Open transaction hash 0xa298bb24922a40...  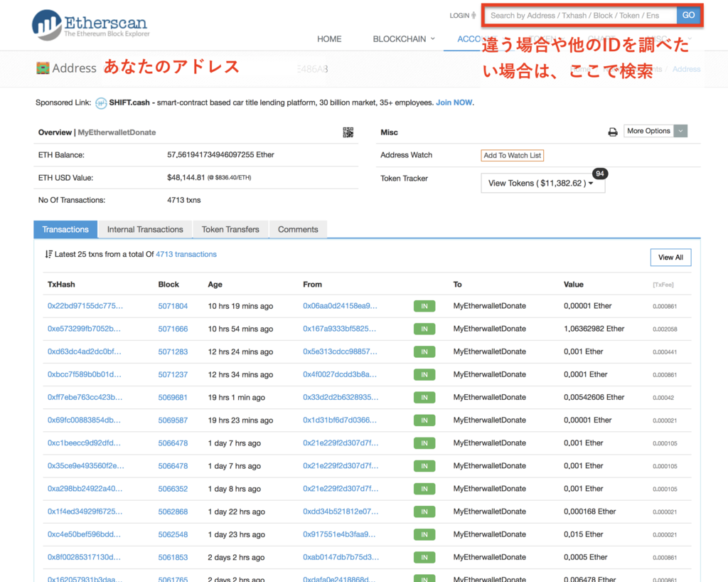pyautogui.click(x=85, y=488)
